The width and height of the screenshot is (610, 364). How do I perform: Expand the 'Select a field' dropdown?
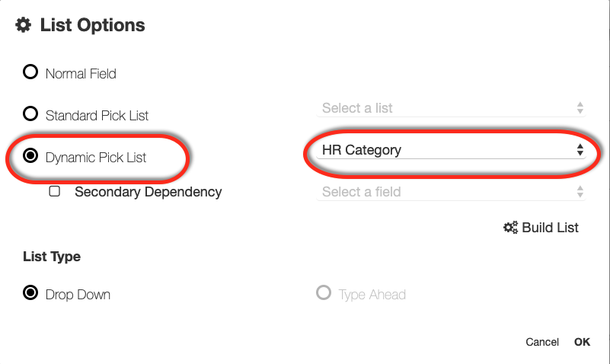click(x=449, y=192)
